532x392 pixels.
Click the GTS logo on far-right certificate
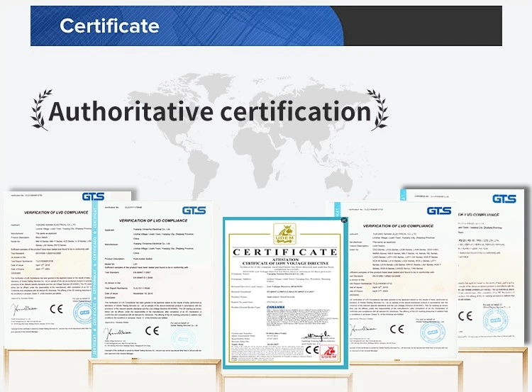tap(504, 198)
